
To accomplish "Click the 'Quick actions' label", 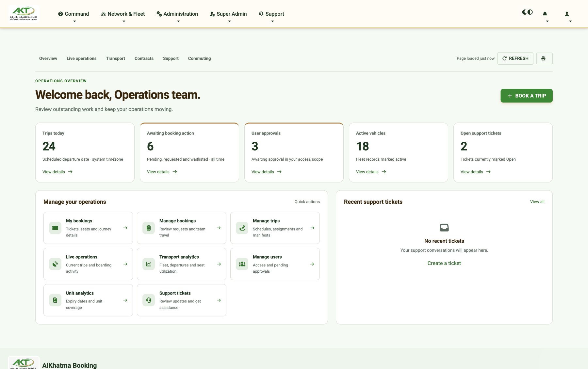I will point(307,202).
